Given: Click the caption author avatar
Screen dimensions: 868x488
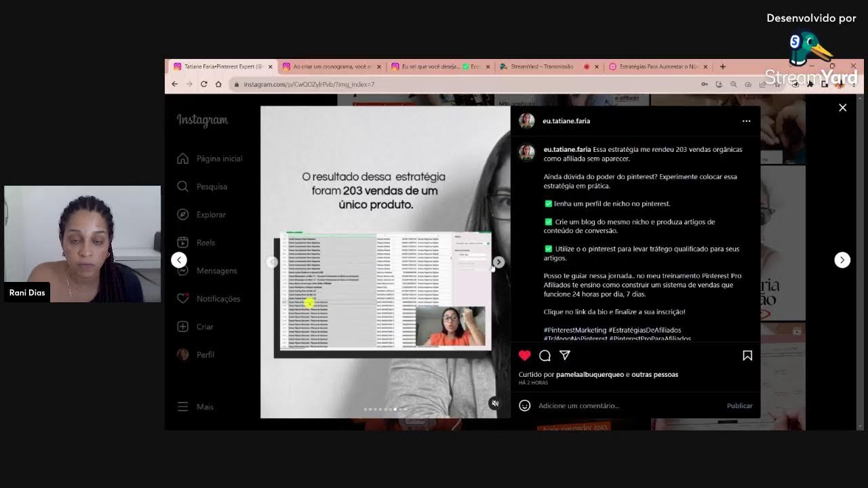Looking at the screenshot, I should 527,152.
